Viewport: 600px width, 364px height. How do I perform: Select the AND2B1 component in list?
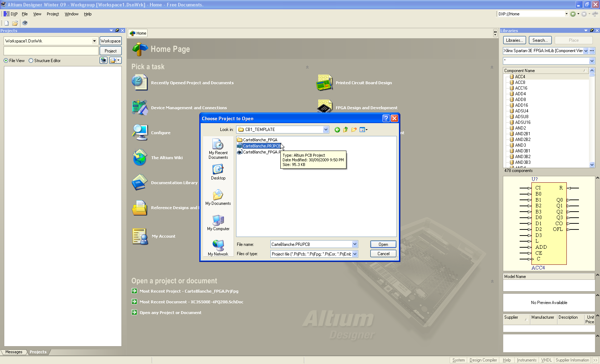(x=522, y=134)
